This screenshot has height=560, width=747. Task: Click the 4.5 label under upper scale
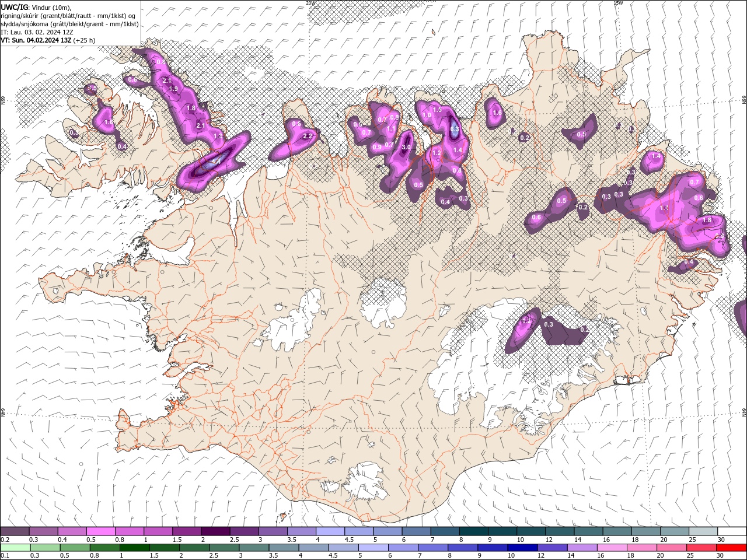tap(349, 540)
